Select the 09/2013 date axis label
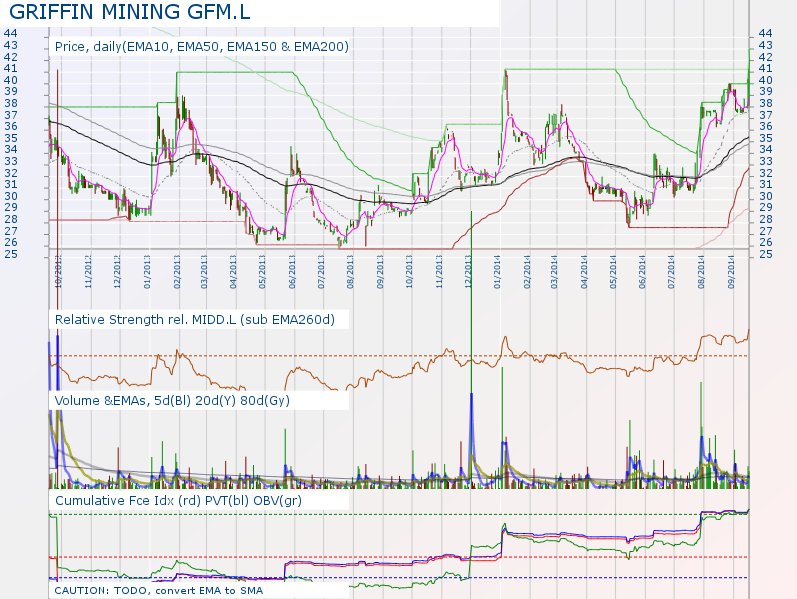Image resolution: width=797 pixels, height=599 pixels. [380, 272]
